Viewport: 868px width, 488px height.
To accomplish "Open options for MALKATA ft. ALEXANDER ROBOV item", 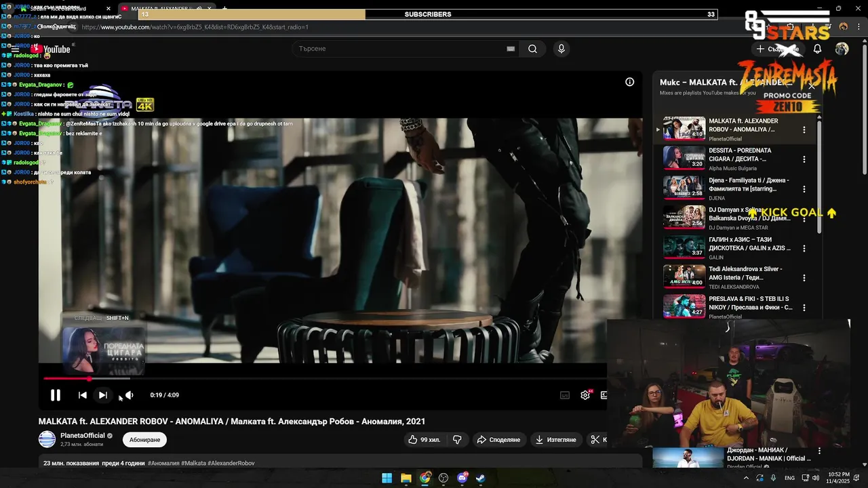I will click(x=804, y=129).
